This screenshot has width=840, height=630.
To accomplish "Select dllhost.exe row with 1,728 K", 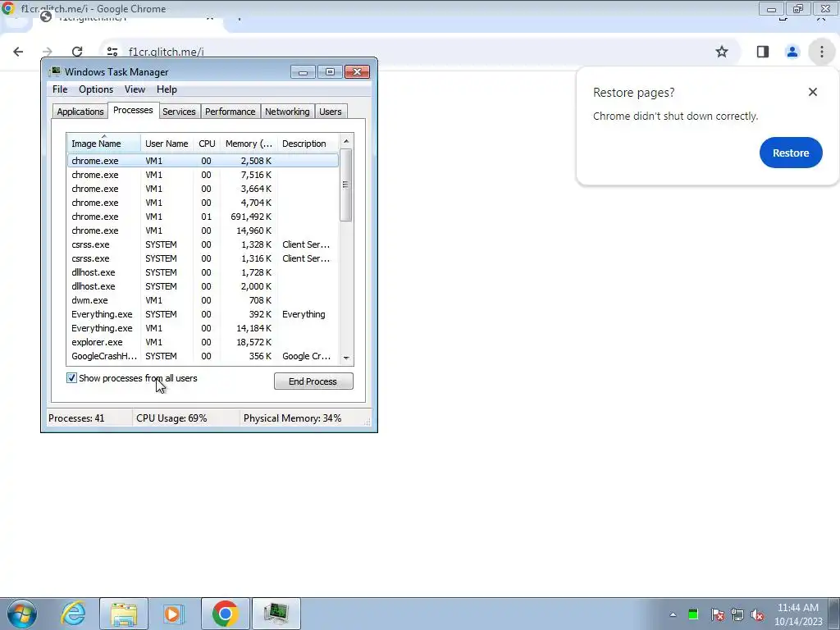I will point(203,272).
